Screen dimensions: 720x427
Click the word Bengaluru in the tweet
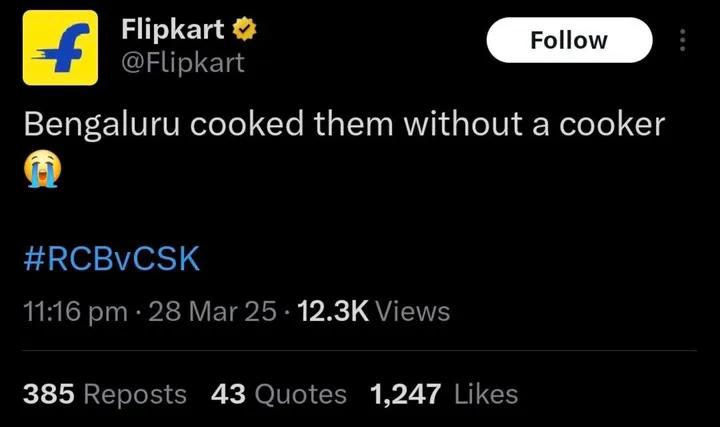coord(100,125)
